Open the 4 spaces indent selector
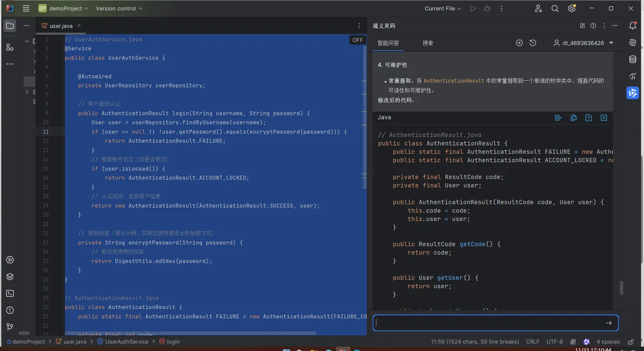644x351 pixels. 608,342
